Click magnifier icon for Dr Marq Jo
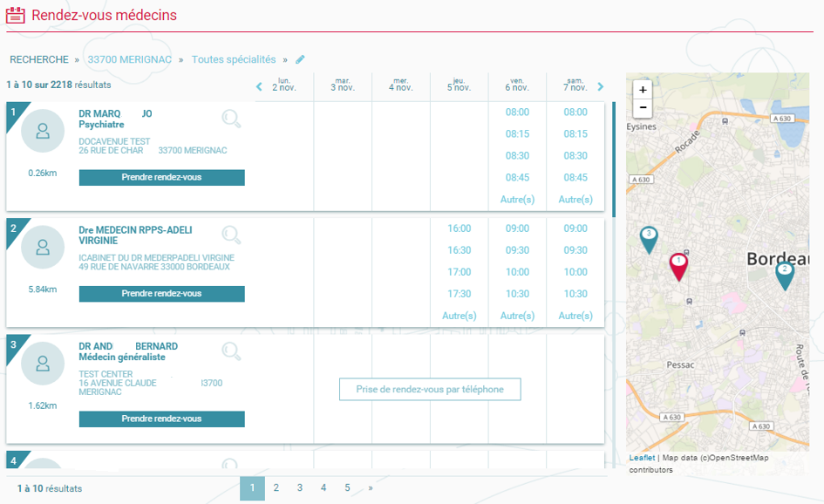The width and height of the screenshot is (824, 504). click(x=231, y=119)
